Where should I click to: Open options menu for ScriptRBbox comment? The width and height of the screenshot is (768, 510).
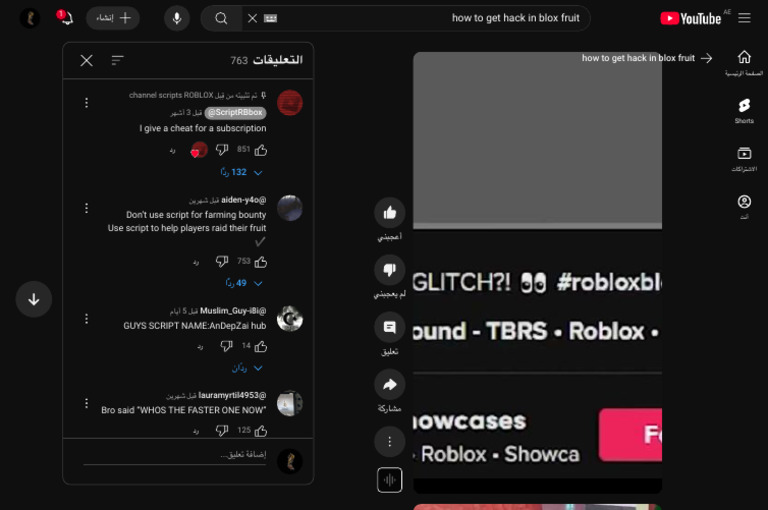pos(86,103)
